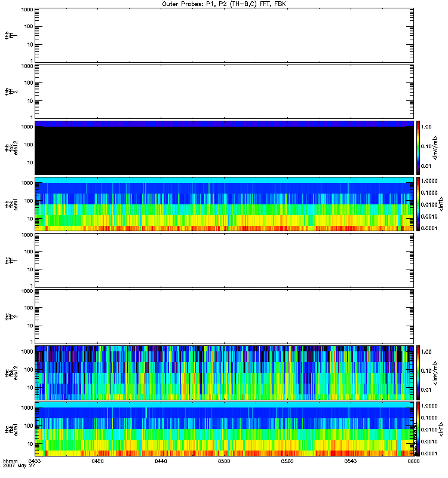Click the 'thb fbk scm1' y-axis label
The width and height of the screenshot is (448, 478).
click(x=11, y=204)
